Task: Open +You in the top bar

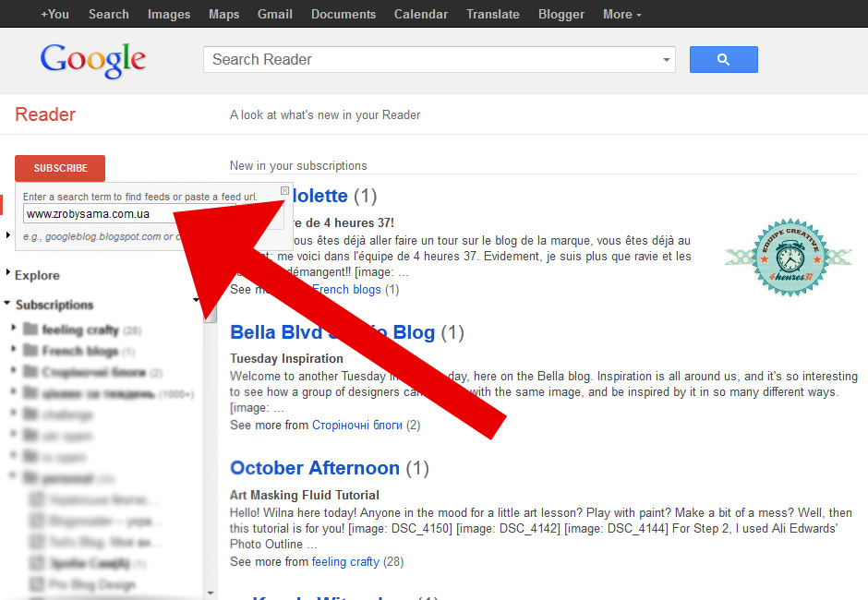Action: point(54,14)
